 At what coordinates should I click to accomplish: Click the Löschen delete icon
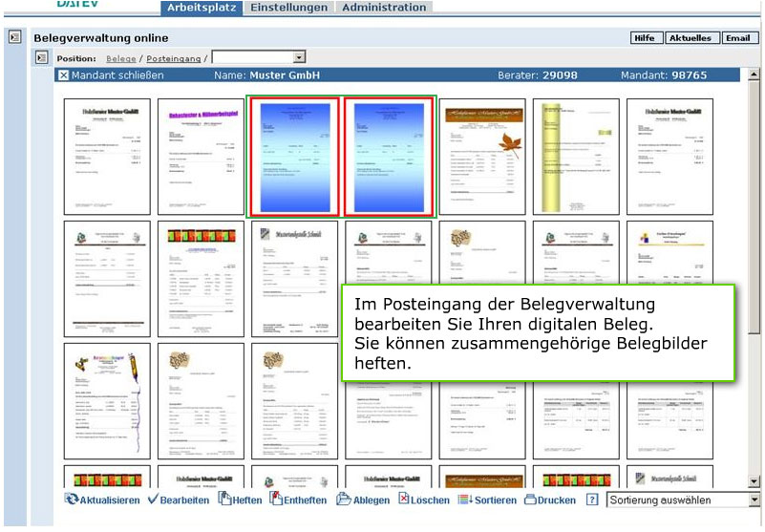(x=403, y=499)
